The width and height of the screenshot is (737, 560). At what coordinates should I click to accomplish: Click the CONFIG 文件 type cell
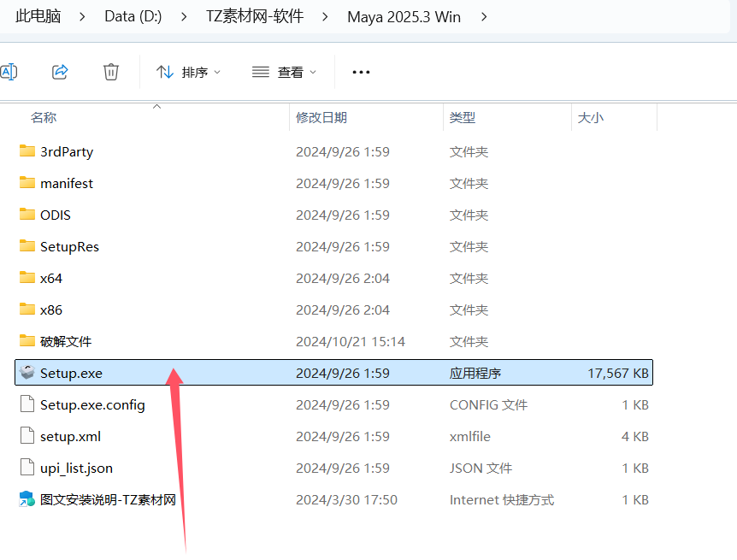[x=489, y=405]
